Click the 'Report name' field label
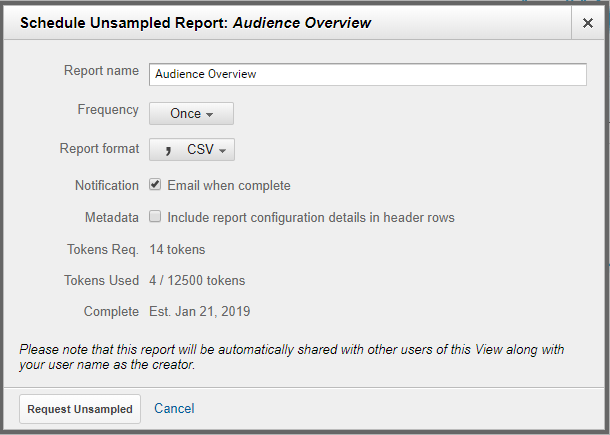 pos(101,72)
